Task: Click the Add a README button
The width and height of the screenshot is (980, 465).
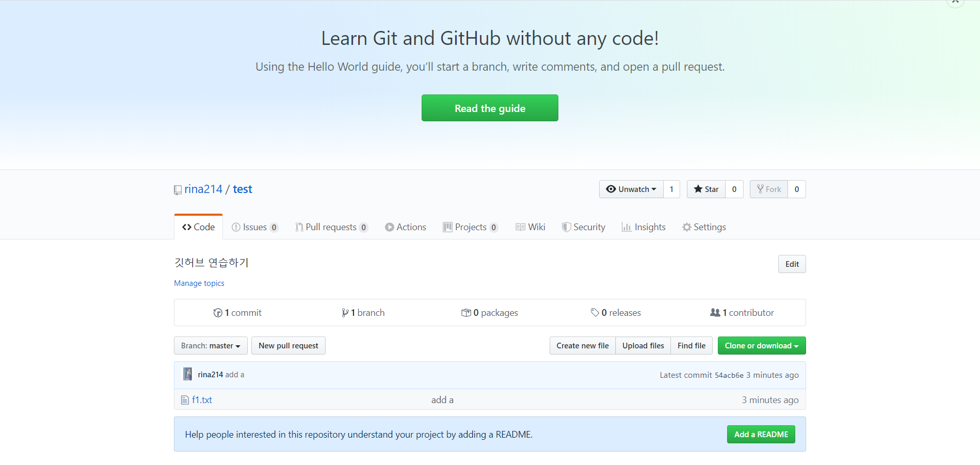Action: click(761, 435)
